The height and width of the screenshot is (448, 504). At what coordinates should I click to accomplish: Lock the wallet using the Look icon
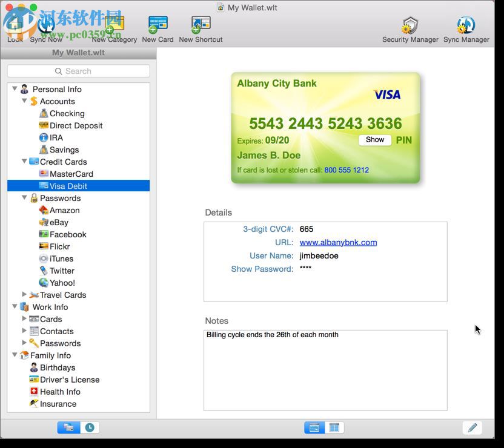[x=14, y=24]
